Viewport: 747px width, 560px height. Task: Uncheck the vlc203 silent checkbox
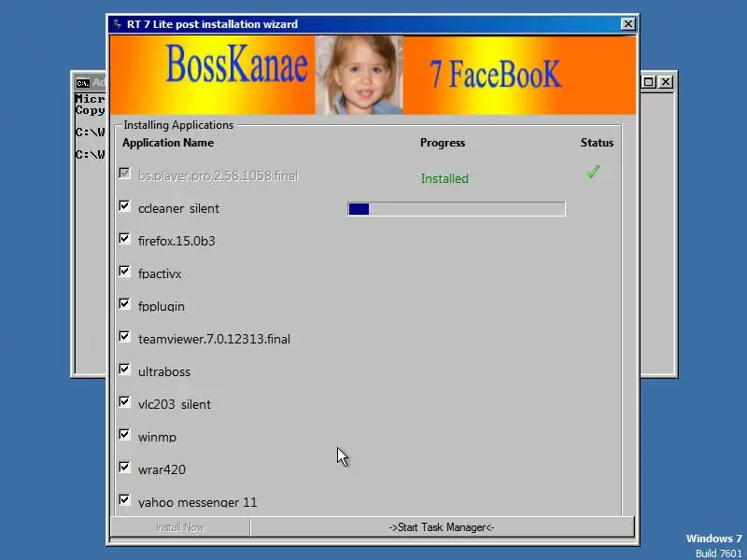[x=124, y=401]
